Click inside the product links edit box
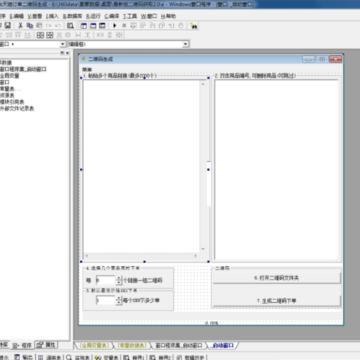Image resolution: width=360 pixels, height=360 pixels. tap(141, 166)
